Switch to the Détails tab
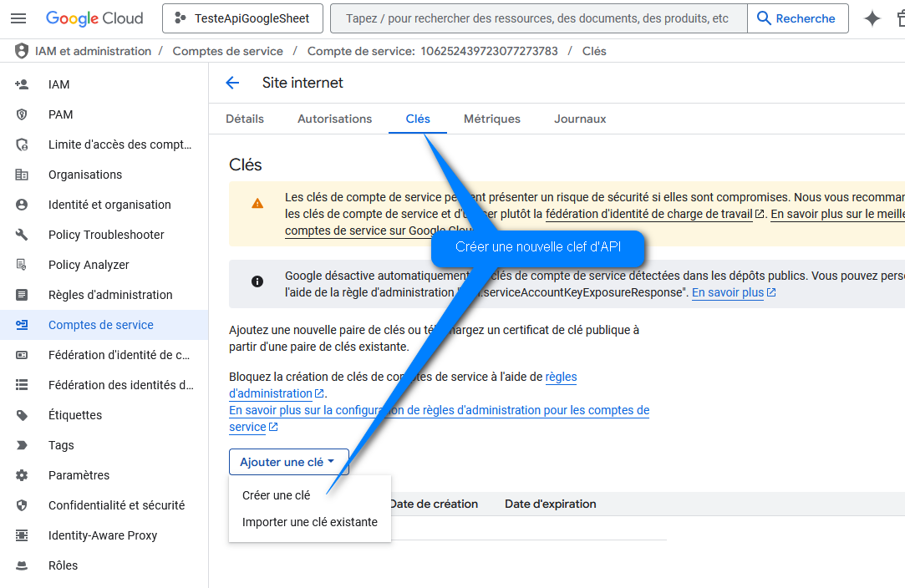This screenshot has height=588, width=905. coord(245,119)
